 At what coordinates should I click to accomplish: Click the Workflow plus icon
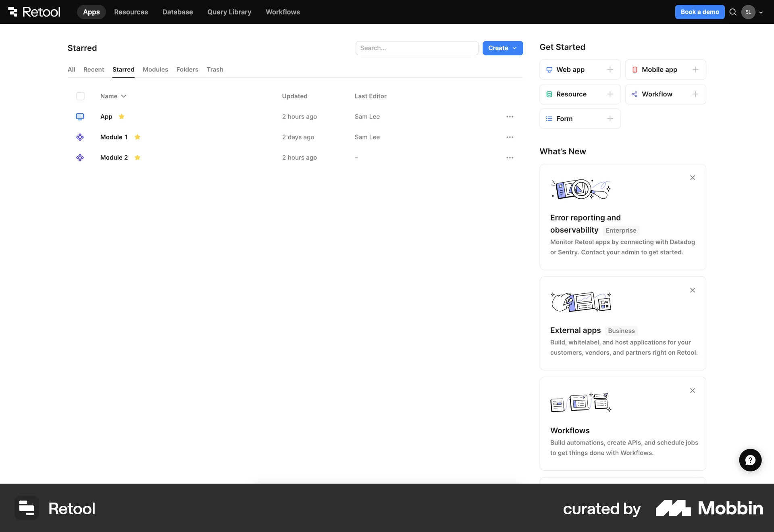point(696,94)
